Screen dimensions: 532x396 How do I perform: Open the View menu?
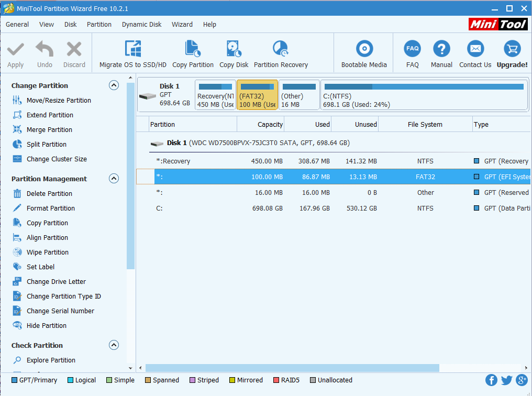point(47,25)
